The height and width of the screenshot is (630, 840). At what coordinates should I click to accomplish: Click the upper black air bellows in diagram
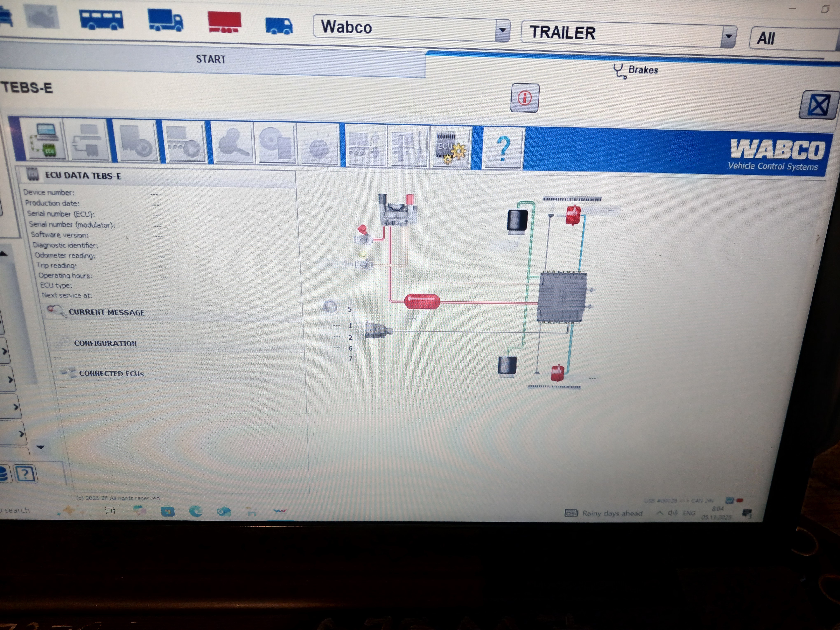pyautogui.click(x=517, y=221)
